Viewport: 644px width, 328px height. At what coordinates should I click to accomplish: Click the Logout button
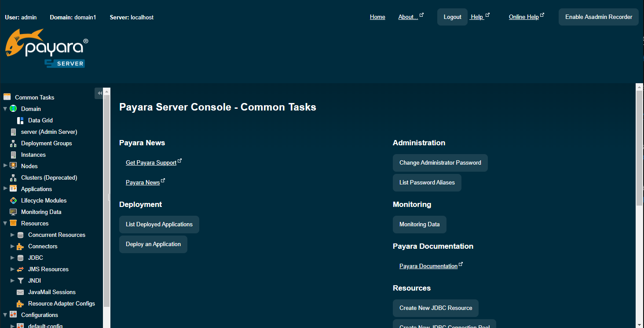(x=452, y=17)
